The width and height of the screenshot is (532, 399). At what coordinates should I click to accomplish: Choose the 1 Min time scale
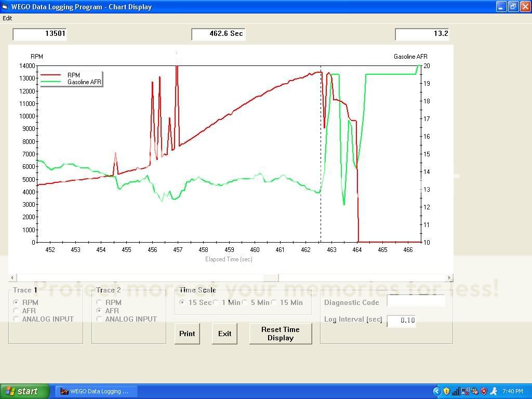point(216,302)
